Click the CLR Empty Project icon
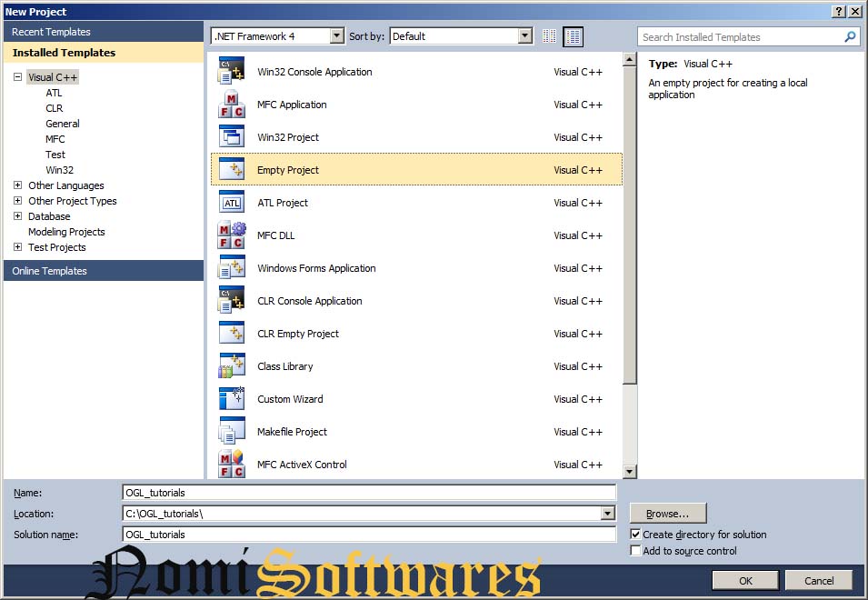 point(232,333)
